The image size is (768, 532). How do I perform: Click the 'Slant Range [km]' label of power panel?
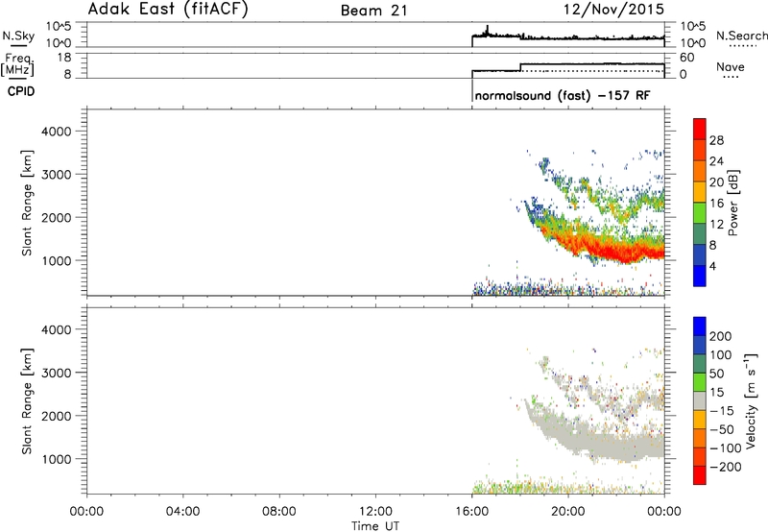point(27,203)
